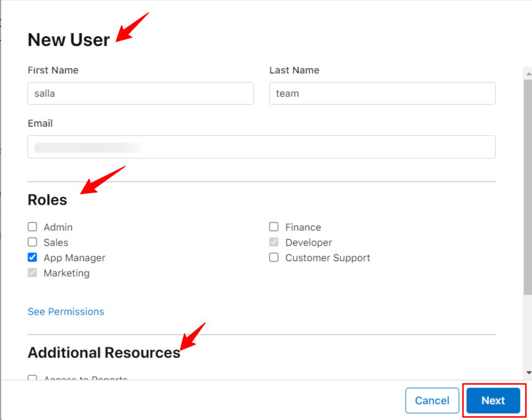Click the scrollbar down arrow

pyautogui.click(x=528, y=372)
